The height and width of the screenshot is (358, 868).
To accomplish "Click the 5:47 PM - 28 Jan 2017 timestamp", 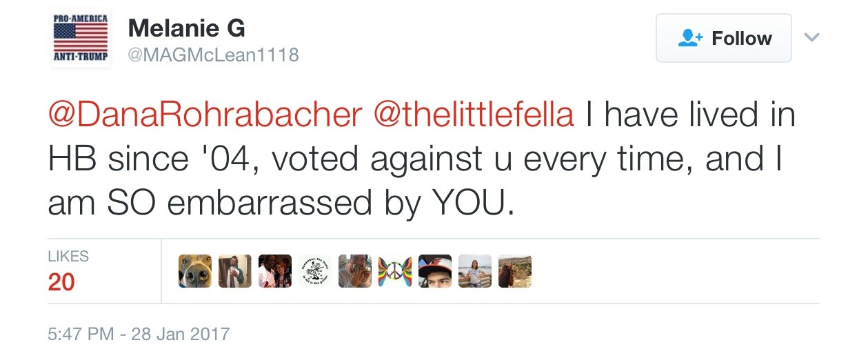I will (x=139, y=335).
